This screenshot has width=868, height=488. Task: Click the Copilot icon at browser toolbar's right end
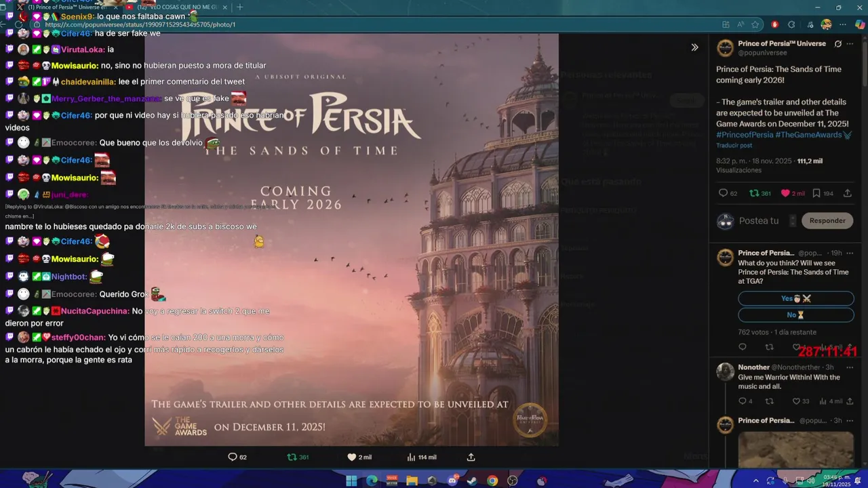click(x=860, y=24)
